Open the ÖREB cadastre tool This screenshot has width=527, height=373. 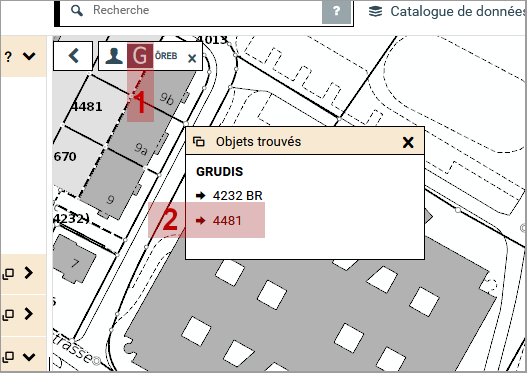coord(166,56)
